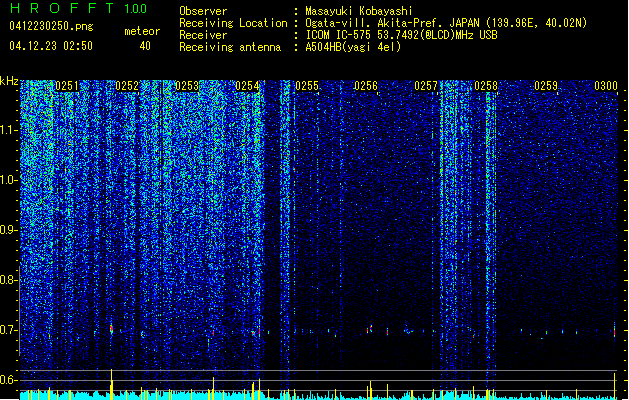Click the 0251 time marker

pyautogui.click(x=67, y=86)
